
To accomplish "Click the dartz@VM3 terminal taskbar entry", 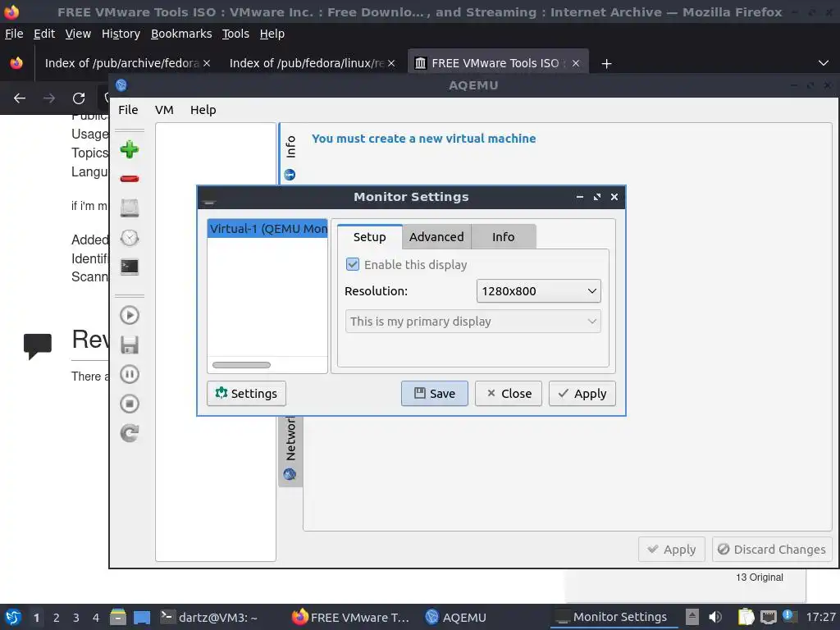I will [209, 617].
